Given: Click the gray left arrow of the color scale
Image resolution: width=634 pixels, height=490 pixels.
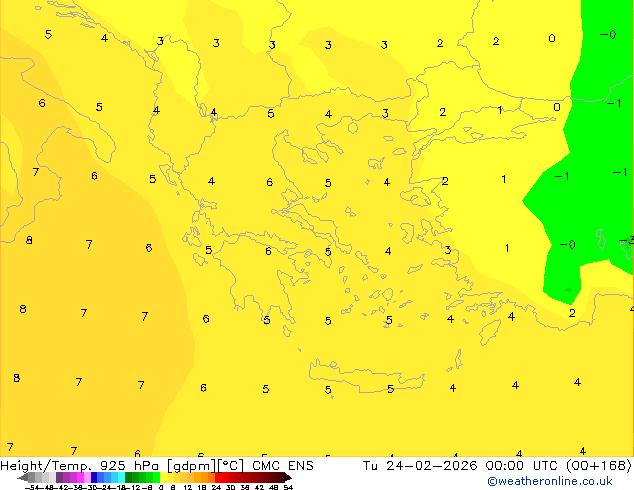Looking at the screenshot, I should [23, 478].
